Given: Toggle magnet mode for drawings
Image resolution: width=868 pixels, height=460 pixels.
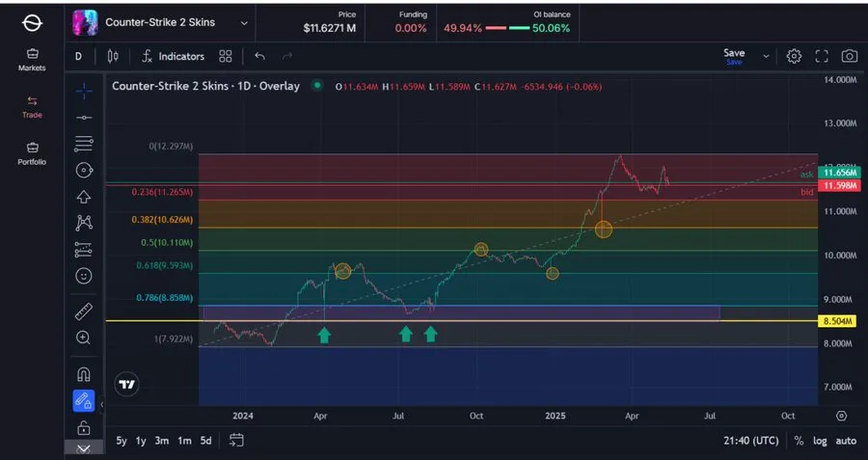Looking at the screenshot, I should [x=84, y=375].
